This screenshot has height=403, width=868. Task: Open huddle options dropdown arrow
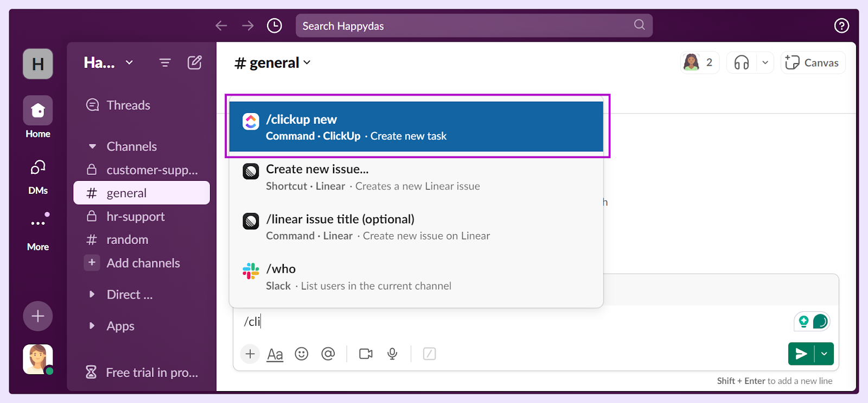(765, 62)
